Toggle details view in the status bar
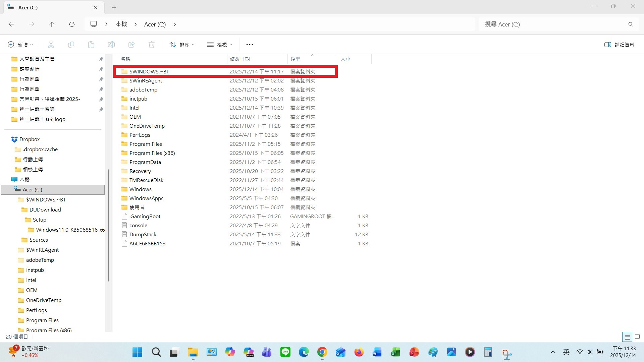644x362 pixels. (627, 337)
